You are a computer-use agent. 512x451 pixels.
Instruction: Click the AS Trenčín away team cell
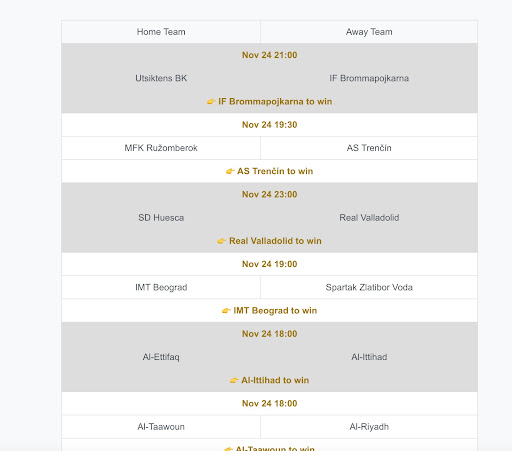click(x=369, y=148)
